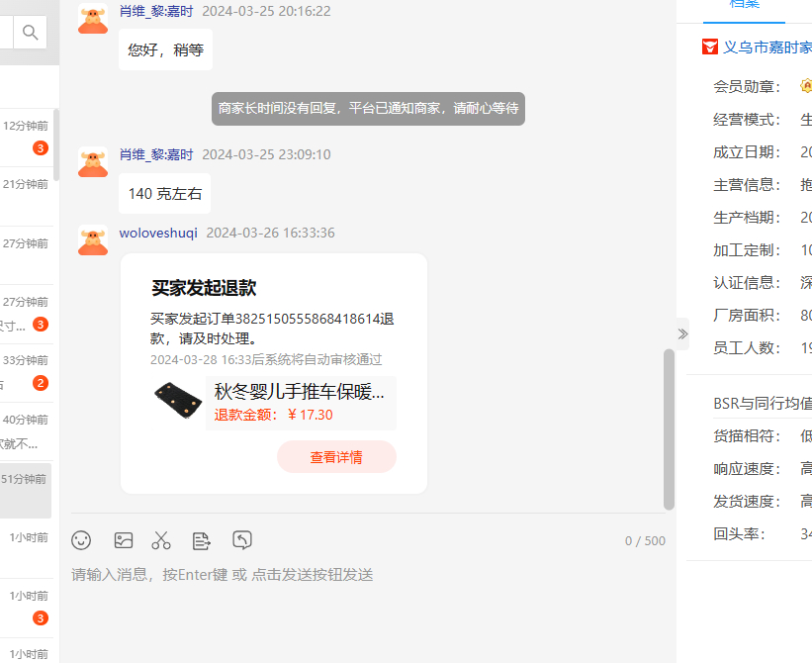Click the 成立日期 label
The image size is (812, 663).
747,152
